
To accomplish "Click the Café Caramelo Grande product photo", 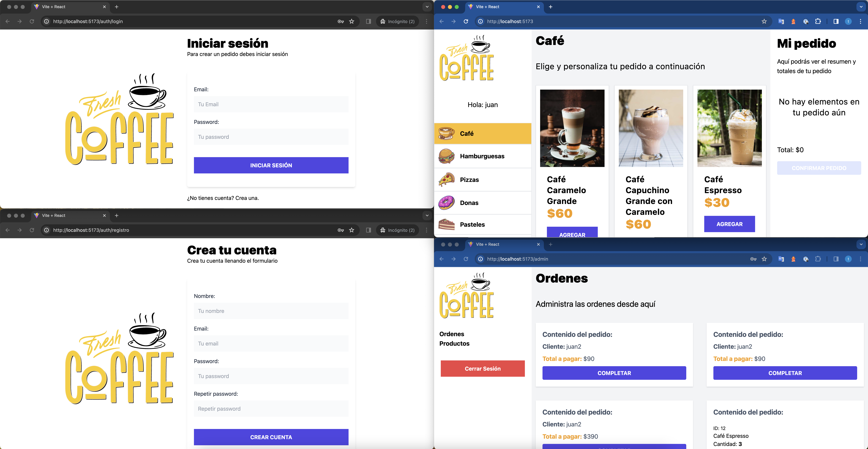I will coord(572,128).
